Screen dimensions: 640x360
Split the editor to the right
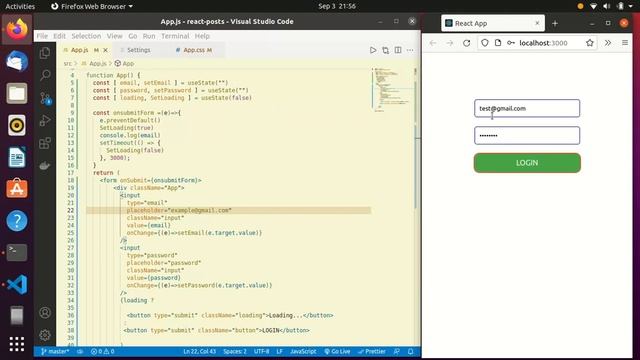[398, 50]
